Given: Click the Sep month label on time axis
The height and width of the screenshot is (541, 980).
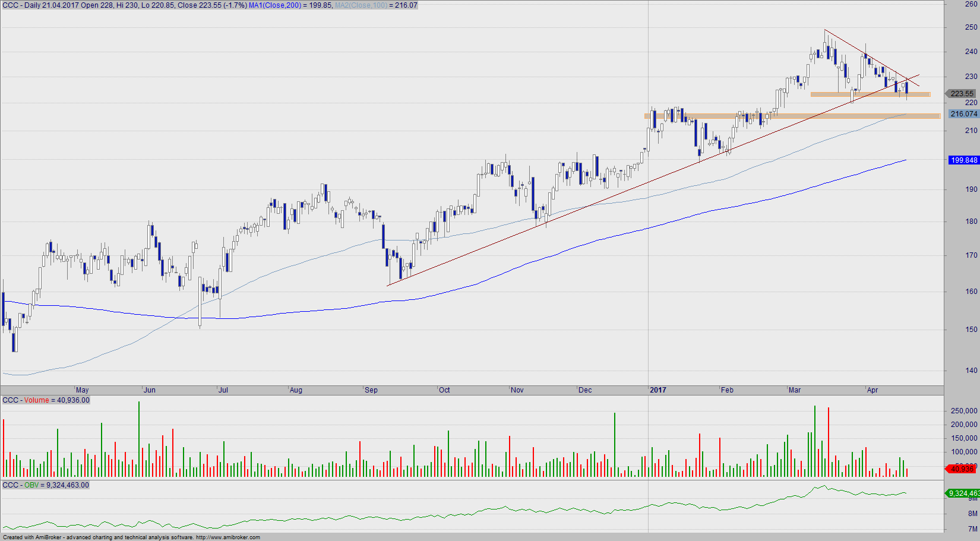Looking at the screenshot, I should [x=371, y=390].
